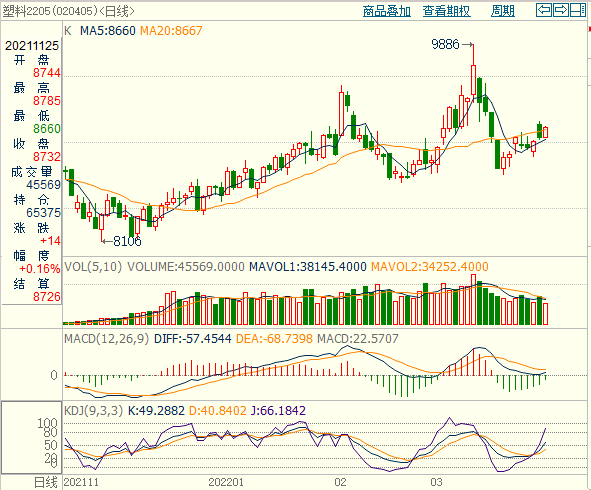The width and height of the screenshot is (591, 490).
Task: Click the left arrow navigation icon
Action: tap(544, 10)
